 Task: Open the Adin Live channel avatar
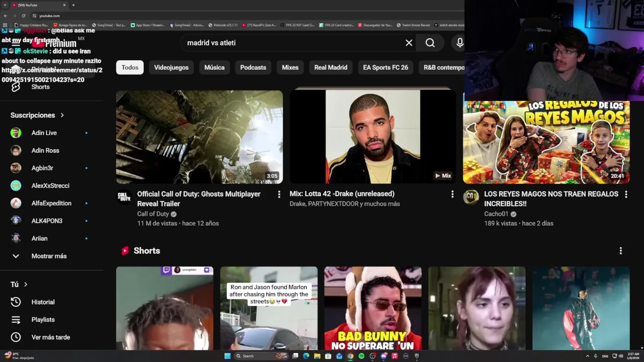tap(16, 133)
